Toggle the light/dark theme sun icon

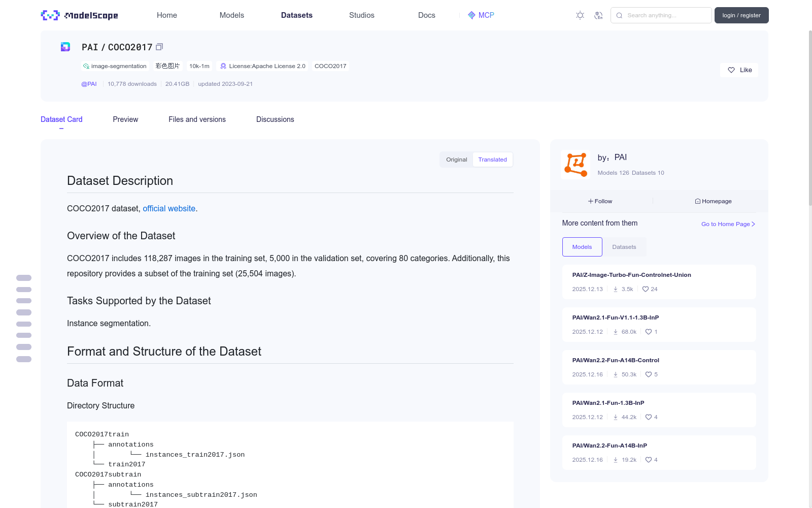(x=580, y=15)
